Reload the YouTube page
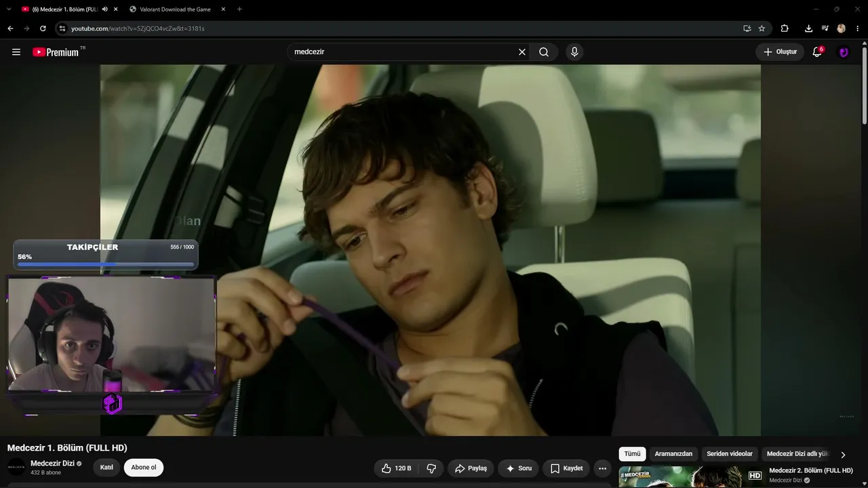 tap(43, 28)
